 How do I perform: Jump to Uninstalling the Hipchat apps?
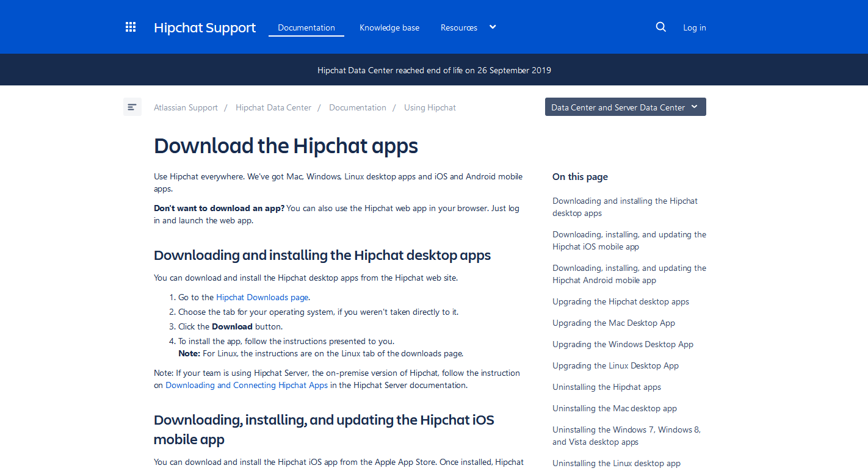pyautogui.click(x=607, y=387)
